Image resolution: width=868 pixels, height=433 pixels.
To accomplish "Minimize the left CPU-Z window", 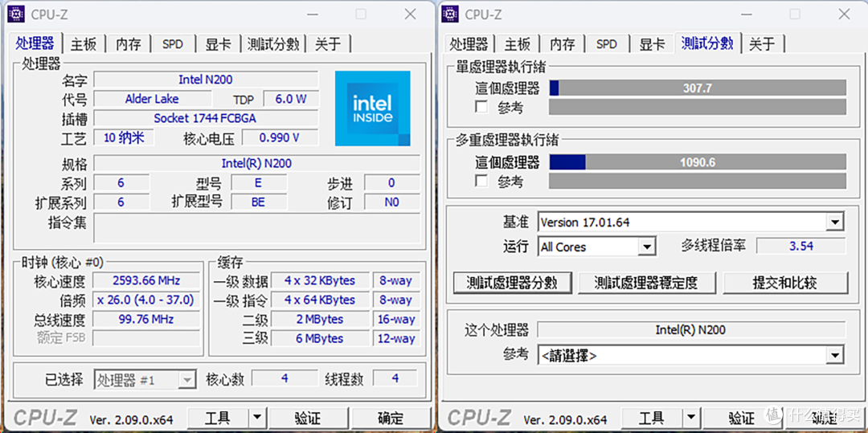I will click(x=311, y=14).
